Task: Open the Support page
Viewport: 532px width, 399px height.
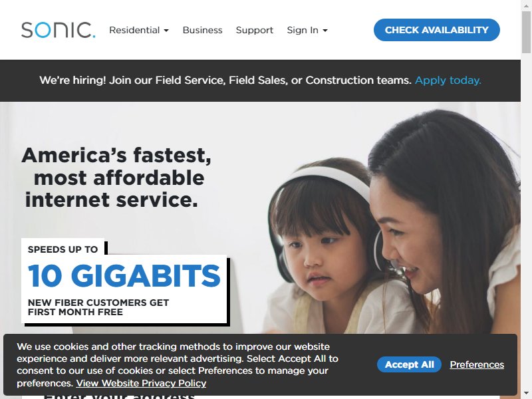Action: coord(255,30)
